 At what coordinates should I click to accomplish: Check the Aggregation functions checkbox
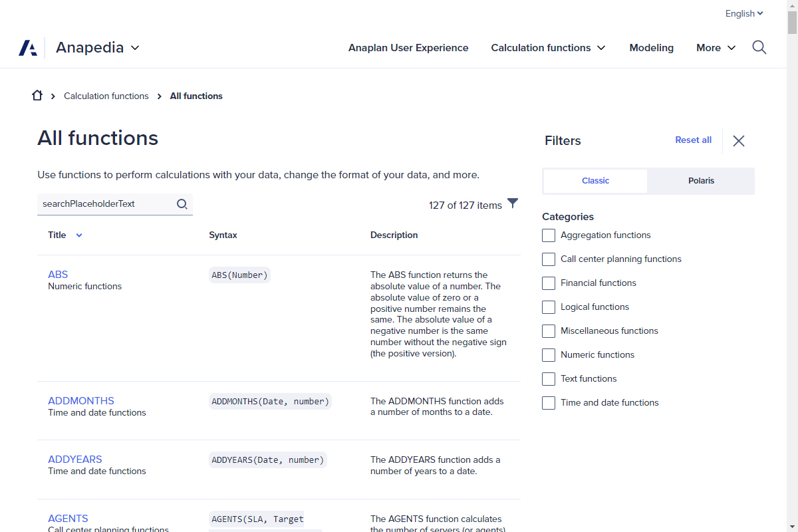[x=549, y=235]
